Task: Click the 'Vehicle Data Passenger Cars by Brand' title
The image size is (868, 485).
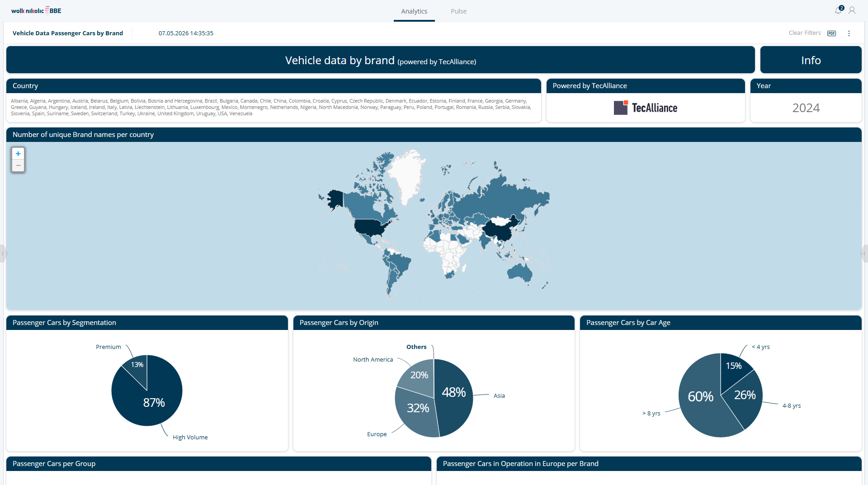Action: coord(68,33)
